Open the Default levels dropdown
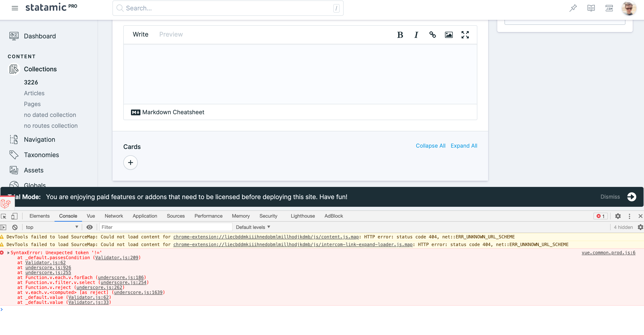This screenshot has width=644, height=335. (253, 227)
